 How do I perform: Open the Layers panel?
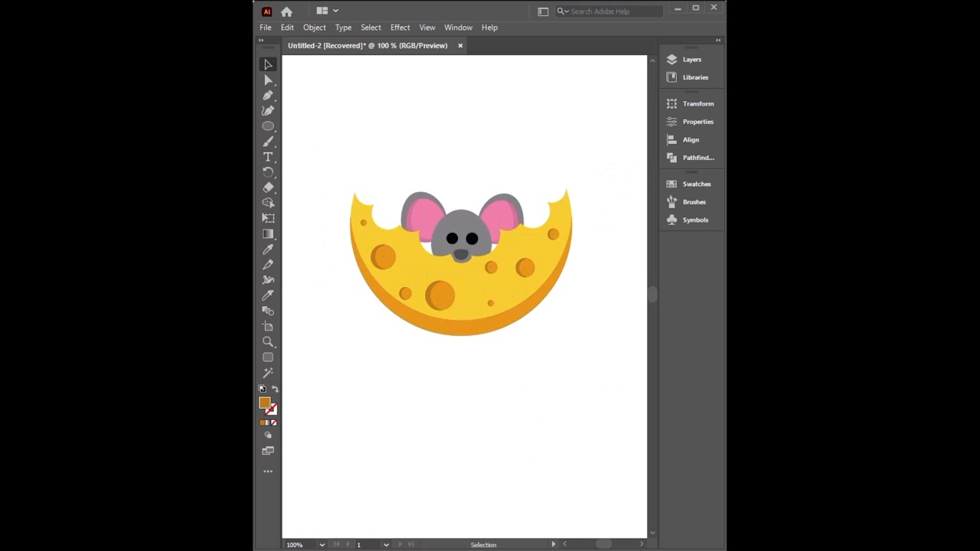[x=684, y=60]
